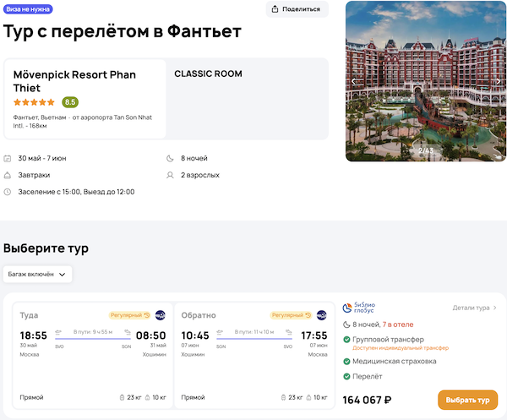Click the hotel five-star rating

pyautogui.click(x=35, y=102)
